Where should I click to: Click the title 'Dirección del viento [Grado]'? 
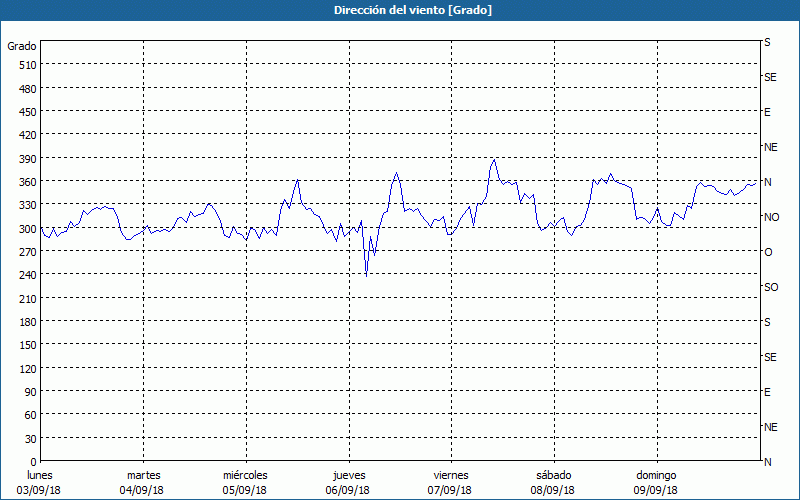point(413,10)
